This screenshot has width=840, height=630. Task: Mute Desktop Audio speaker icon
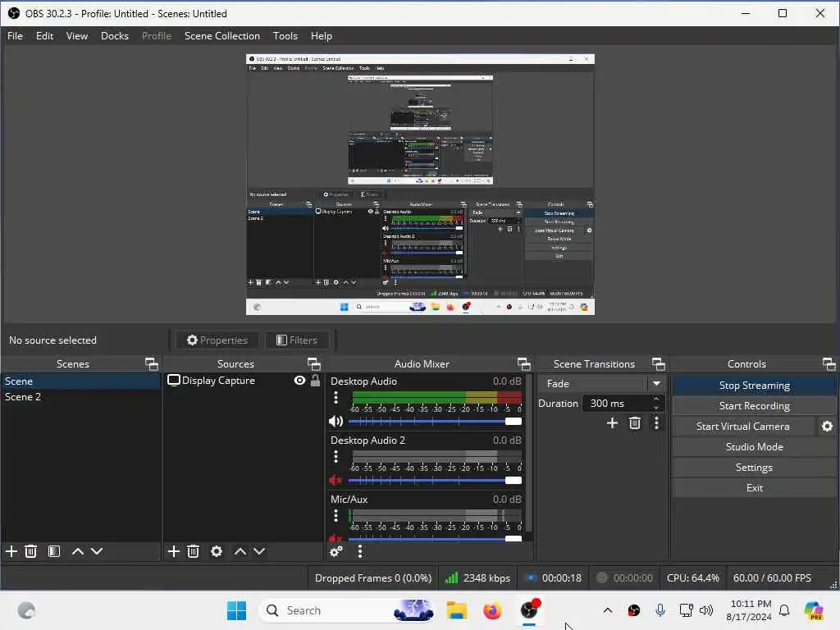pyautogui.click(x=336, y=422)
